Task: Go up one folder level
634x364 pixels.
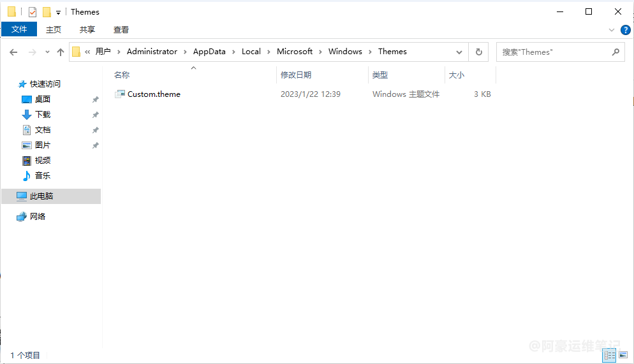Action: [x=61, y=52]
